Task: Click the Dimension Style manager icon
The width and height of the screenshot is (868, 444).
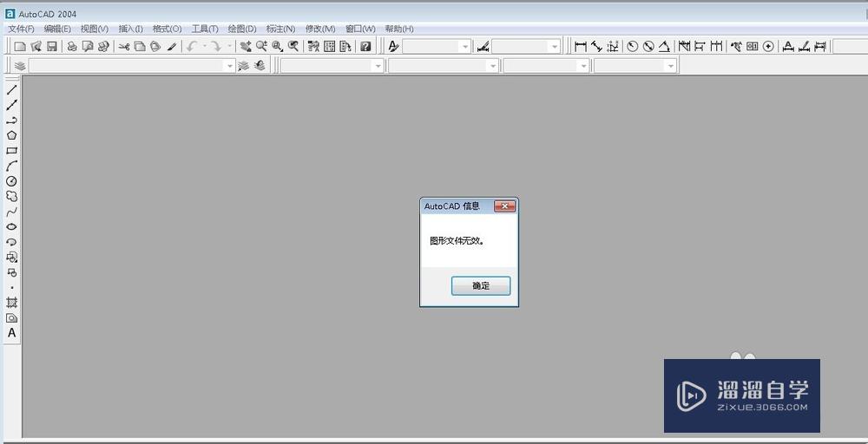Action: (x=483, y=47)
